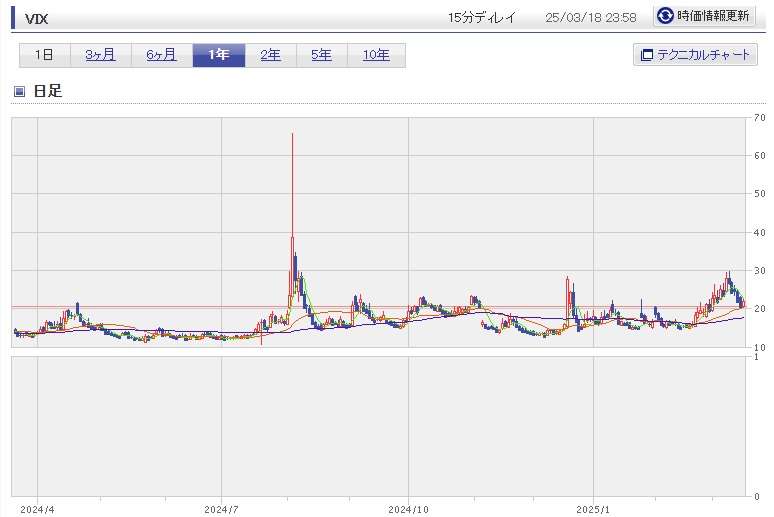The width and height of the screenshot is (774, 517).
Task: Click the 40 price axis label
Action: (760, 233)
